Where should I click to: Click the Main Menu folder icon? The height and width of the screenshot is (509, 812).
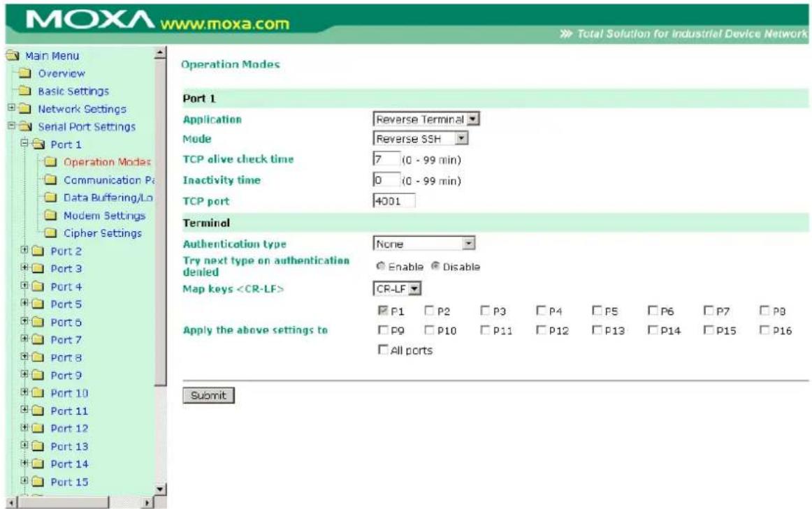pos(13,55)
